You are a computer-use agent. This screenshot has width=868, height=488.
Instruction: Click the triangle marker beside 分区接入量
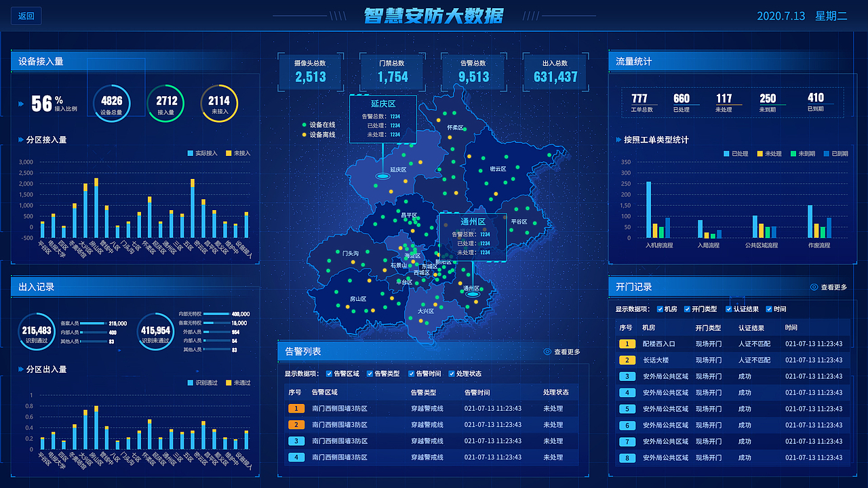21,140
